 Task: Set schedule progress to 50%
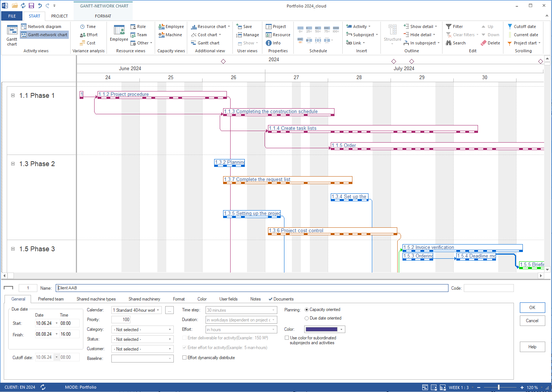click(318, 29)
